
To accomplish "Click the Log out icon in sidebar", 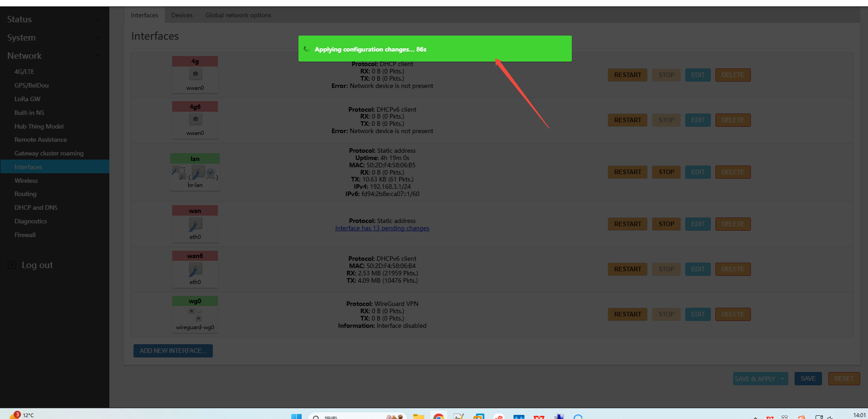I will pyautogui.click(x=12, y=265).
